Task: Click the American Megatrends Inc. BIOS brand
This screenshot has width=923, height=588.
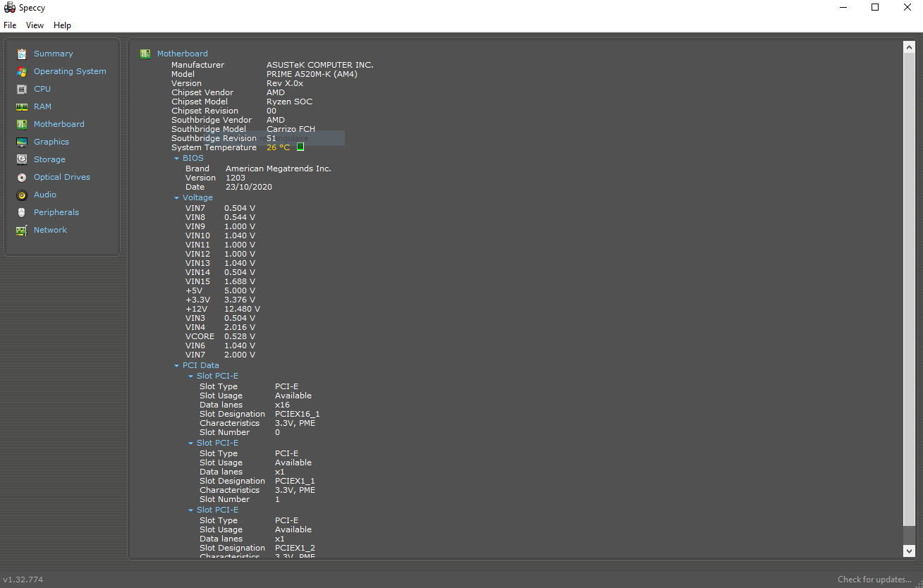Action: pyautogui.click(x=279, y=169)
